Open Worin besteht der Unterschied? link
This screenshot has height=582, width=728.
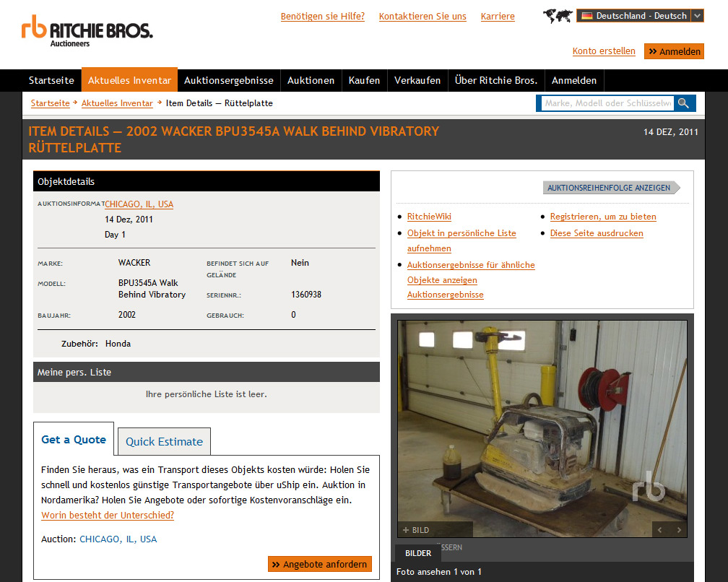[x=108, y=515]
